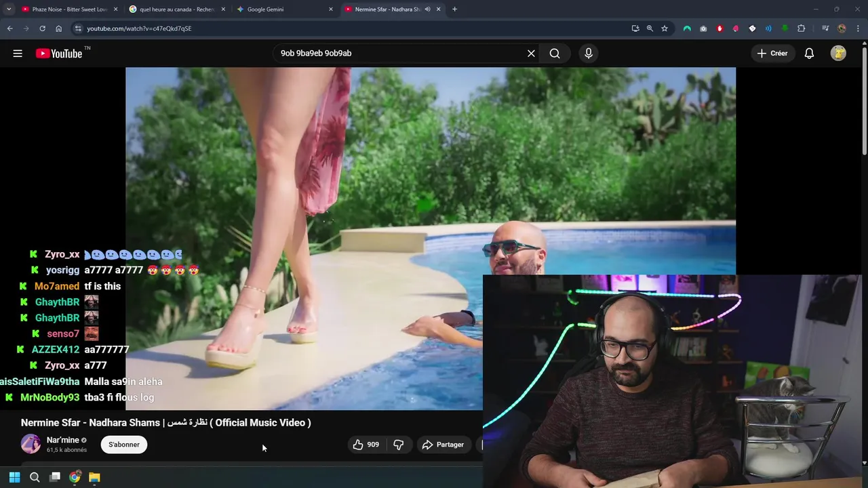Image resolution: width=868 pixels, height=488 pixels.
Task: Open Task View on the taskbar
Action: (55, 477)
